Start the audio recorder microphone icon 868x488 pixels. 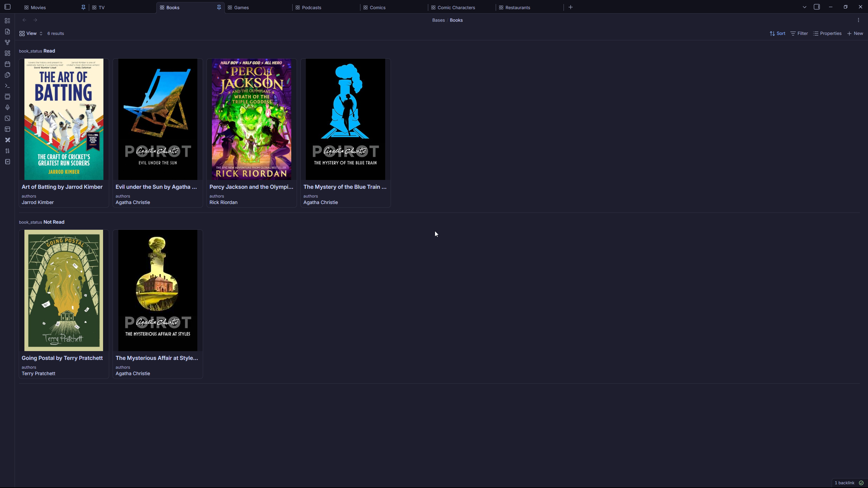point(7,107)
